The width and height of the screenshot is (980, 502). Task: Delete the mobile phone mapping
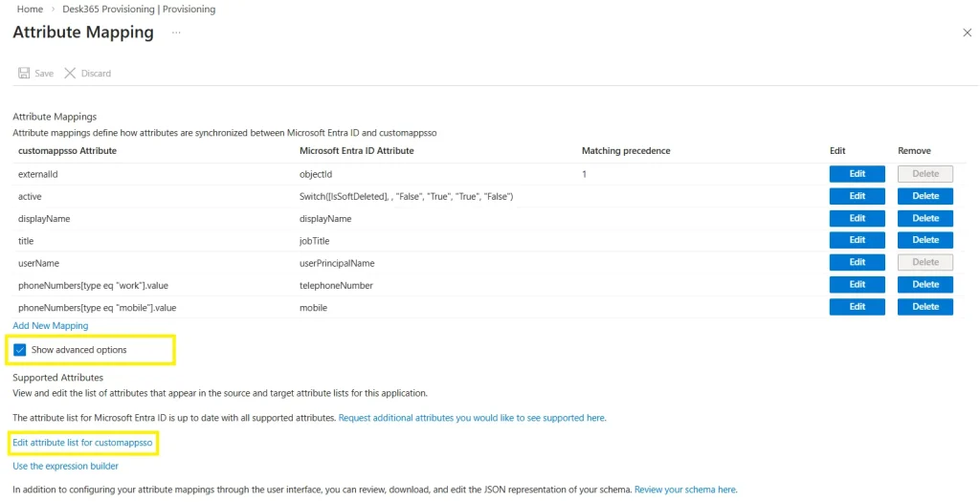click(925, 307)
